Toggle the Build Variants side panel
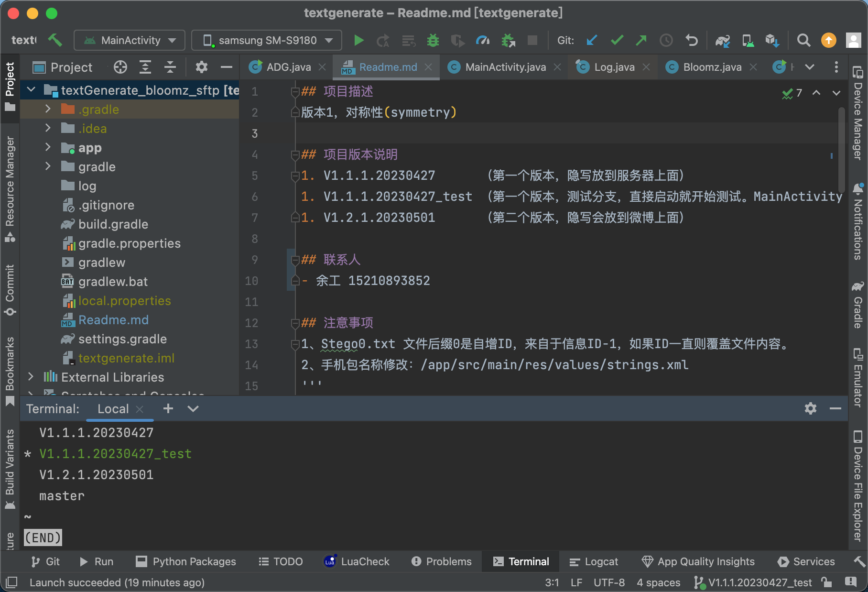 click(x=10, y=469)
